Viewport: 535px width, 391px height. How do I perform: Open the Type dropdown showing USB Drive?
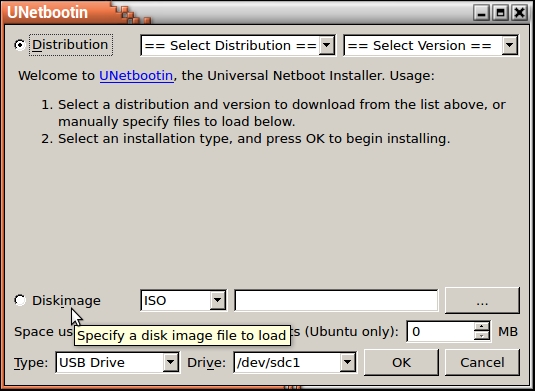tap(117, 362)
